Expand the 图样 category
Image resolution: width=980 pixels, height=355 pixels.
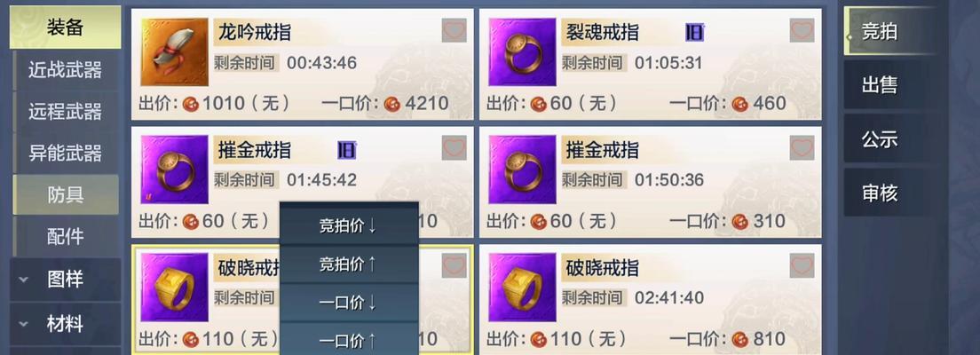pos(65,280)
